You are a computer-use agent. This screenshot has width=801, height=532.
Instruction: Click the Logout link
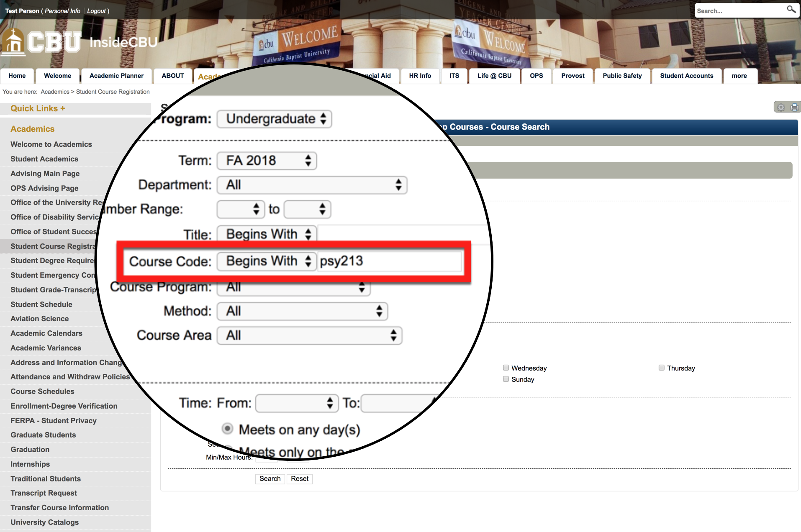pos(96,11)
